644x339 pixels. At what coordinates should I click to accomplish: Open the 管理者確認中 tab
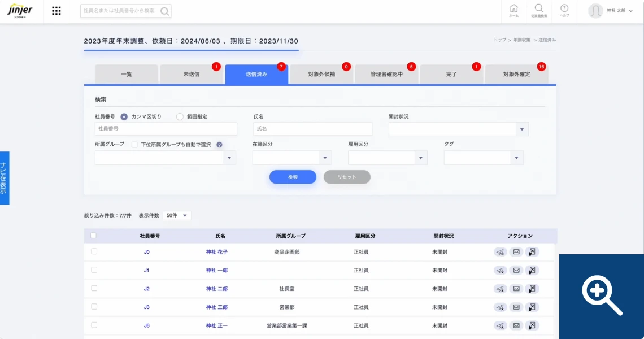(386, 75)
